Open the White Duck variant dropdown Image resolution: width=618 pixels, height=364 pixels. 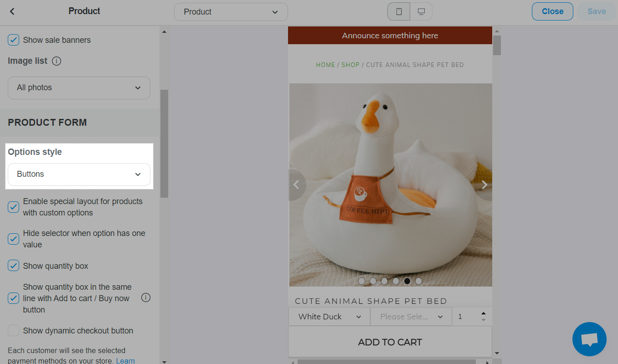[x=330, y=317]
